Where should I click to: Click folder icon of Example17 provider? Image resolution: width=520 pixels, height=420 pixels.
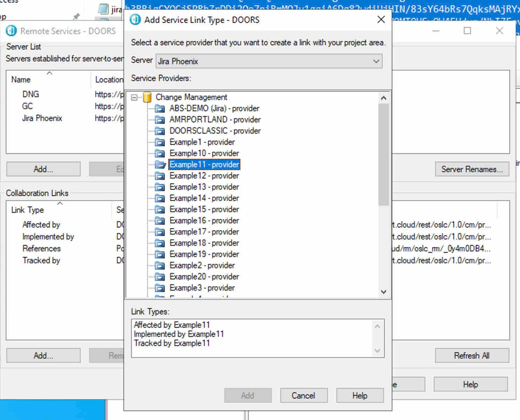point(160,232)
